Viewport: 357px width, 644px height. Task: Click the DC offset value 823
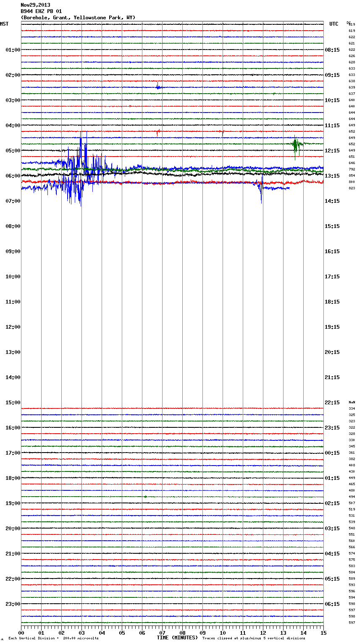click(x=352, y=188)
